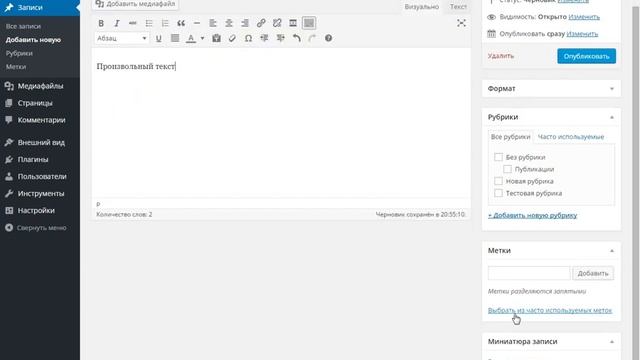Change visibility via Изменить link
640x360 pixels.
coord(584,17)
